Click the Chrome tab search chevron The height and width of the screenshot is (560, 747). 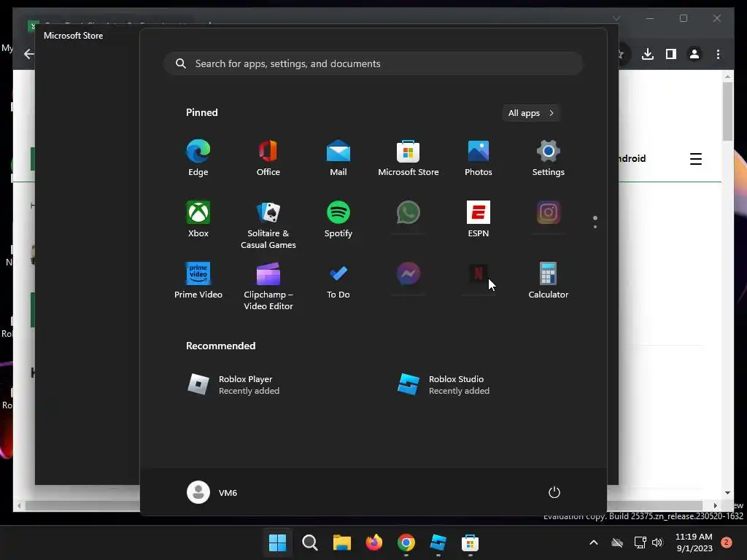pos(616,18)
